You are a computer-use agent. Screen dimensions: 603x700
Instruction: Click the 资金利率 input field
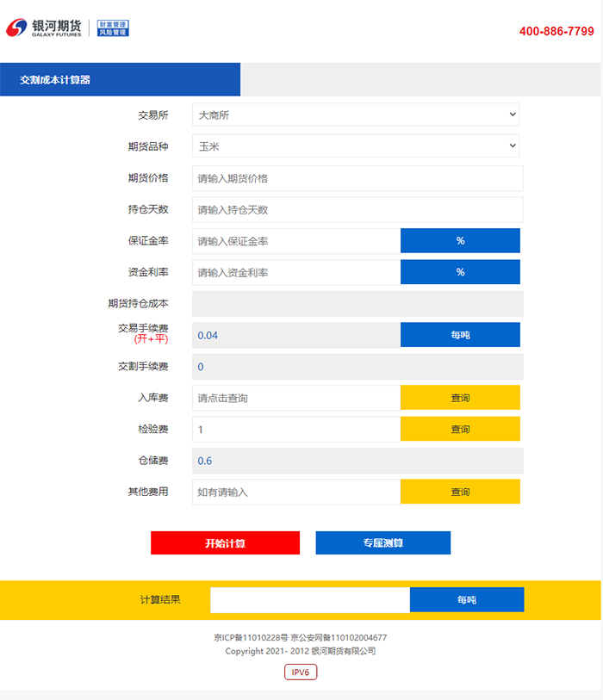pos(296,272)
